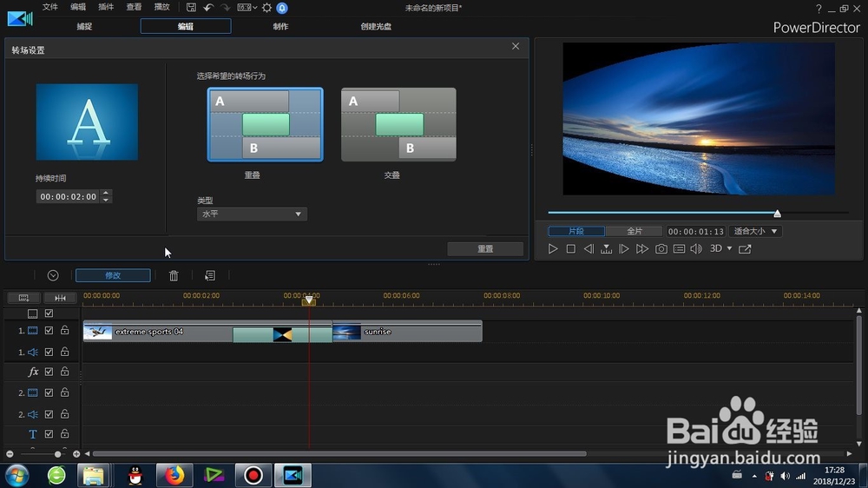
Task: Open the 文件 menu
Action: tap(50, 7)
